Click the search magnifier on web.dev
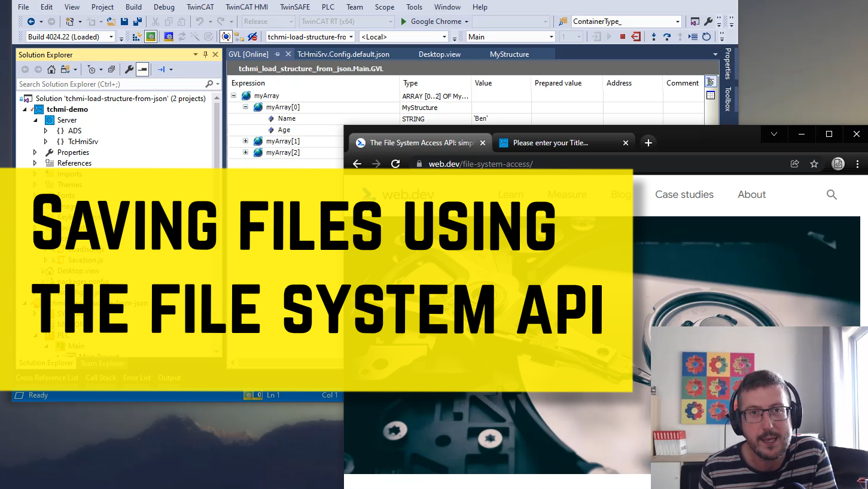This screenshot has height=489, width=868. coord(832,194)
